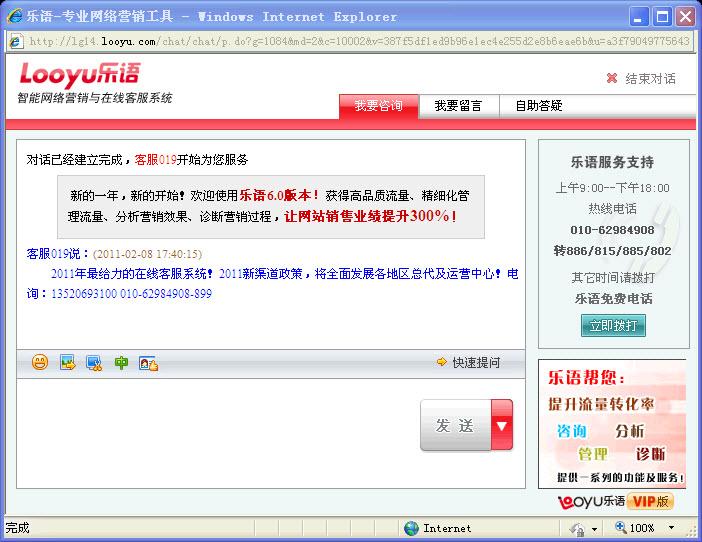This screenshot has width=702, height=542.
Task: Click the screenshot capture icon
Action: click(x=94, y=363)
